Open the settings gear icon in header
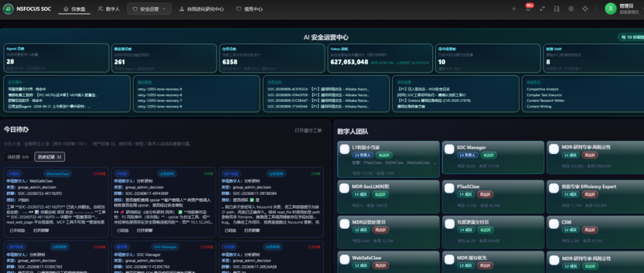 click(x=571, y=8)
